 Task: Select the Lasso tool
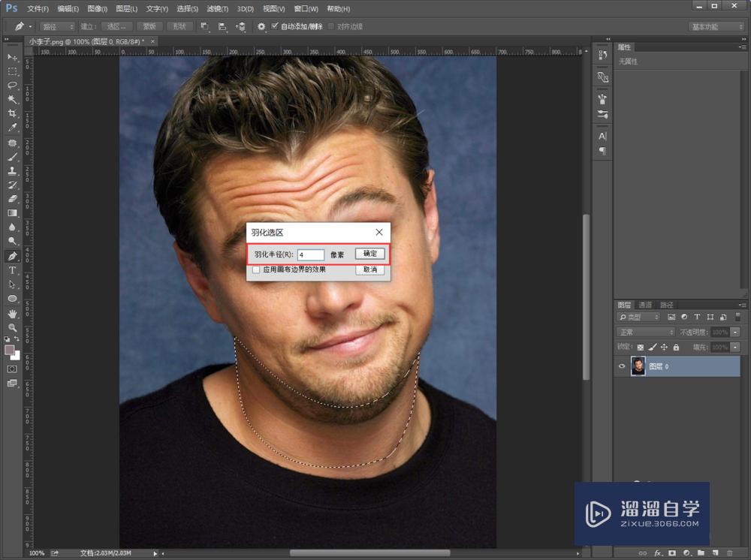(x=12, y=85)
